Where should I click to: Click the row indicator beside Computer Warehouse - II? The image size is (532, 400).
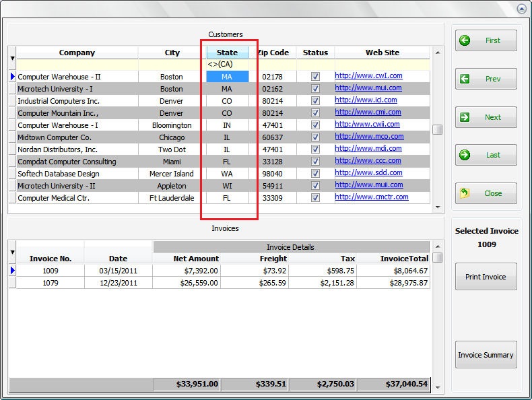pyautogui.click(x=12, y=77)
